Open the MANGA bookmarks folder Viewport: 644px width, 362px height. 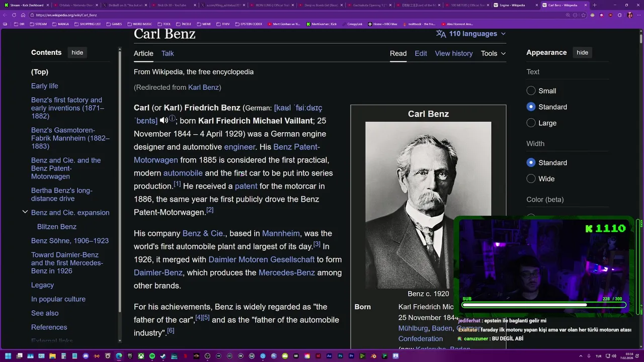(x=60, y=24)
